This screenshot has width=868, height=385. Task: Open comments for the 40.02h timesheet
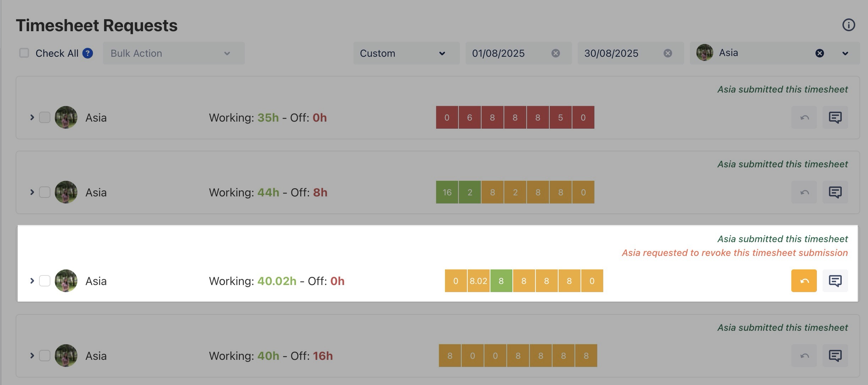[835, 281]
